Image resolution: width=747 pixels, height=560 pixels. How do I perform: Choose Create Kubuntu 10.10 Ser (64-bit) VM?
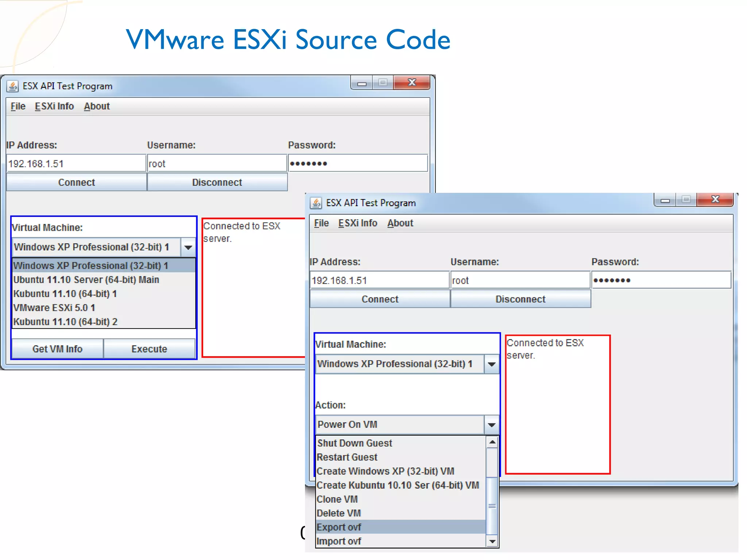tap(401, 485)
